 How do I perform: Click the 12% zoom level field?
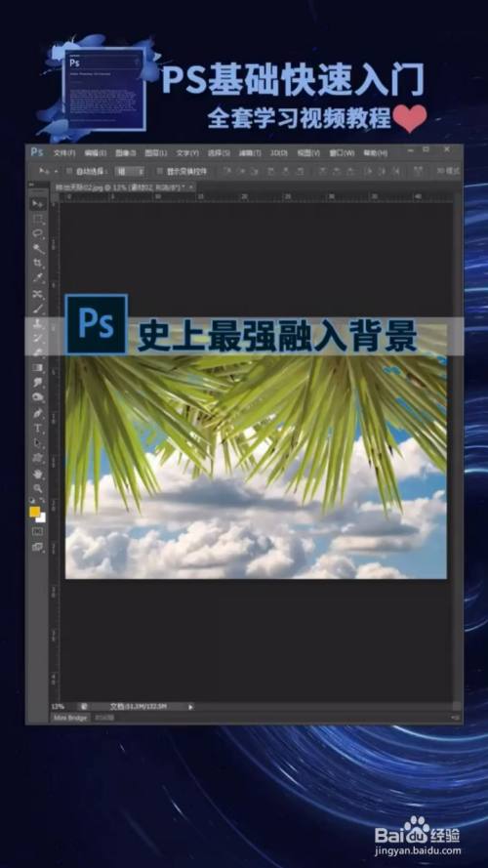click(59, 707)
